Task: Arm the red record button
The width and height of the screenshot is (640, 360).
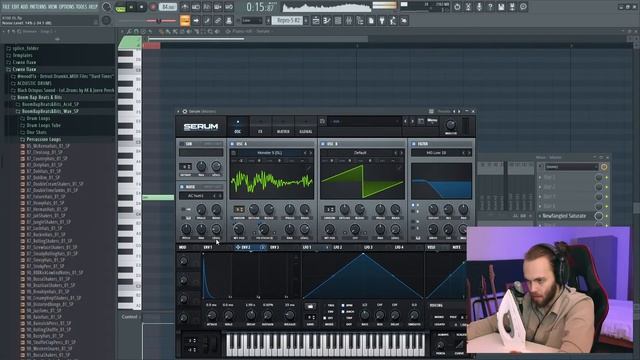Action: pyautogui.click(x=153, y=7)
